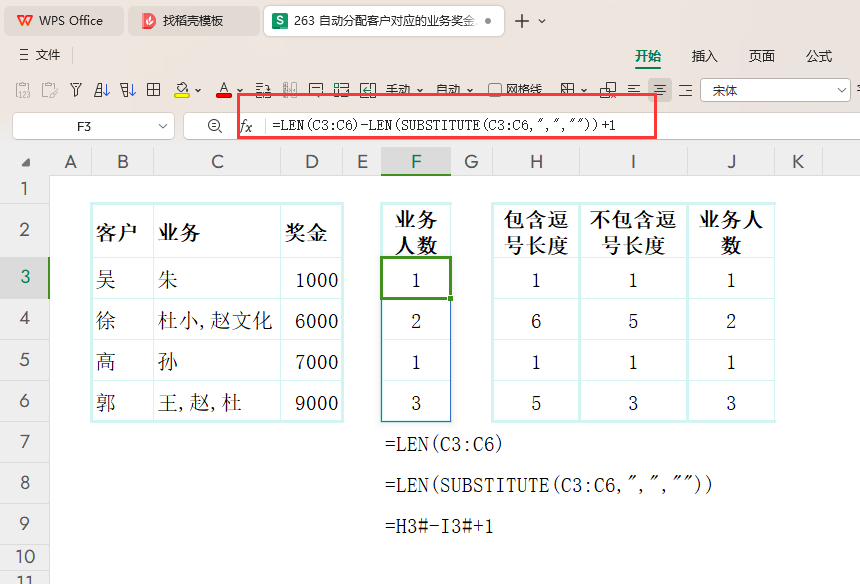Expand the arrow next to new tab
Screen dimensions: 860x584
tap(542, 21)
